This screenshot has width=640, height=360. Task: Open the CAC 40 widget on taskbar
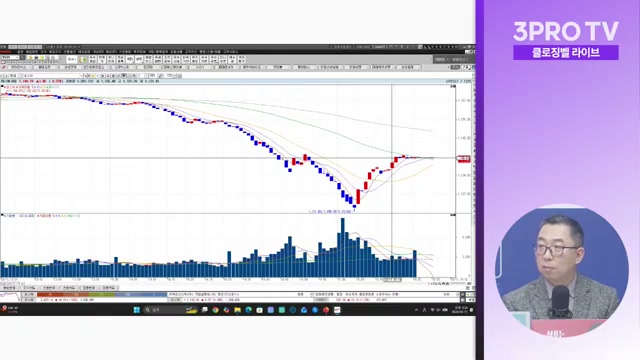(10, 309)
